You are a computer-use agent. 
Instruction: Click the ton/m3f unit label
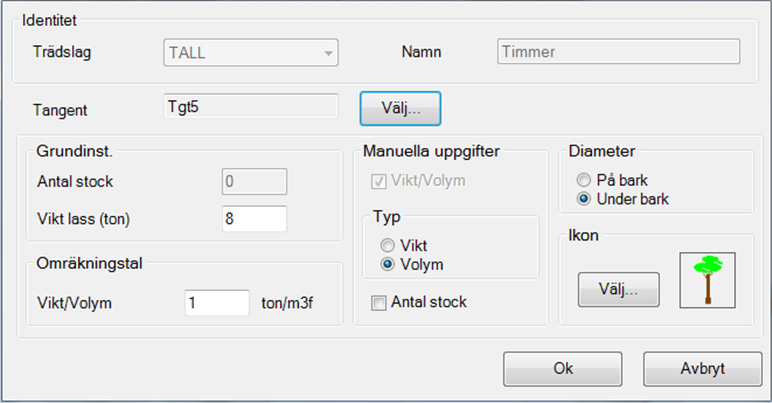click(287, 303)
